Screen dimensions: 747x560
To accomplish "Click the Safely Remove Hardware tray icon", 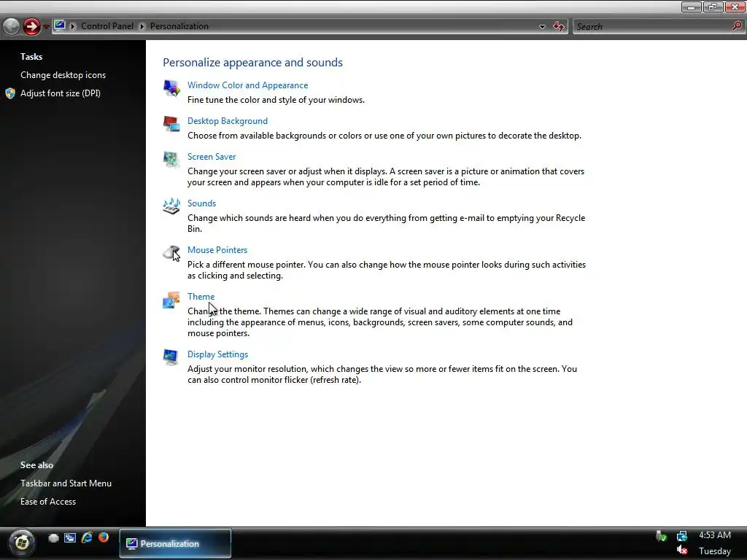I will coord(661,536).
